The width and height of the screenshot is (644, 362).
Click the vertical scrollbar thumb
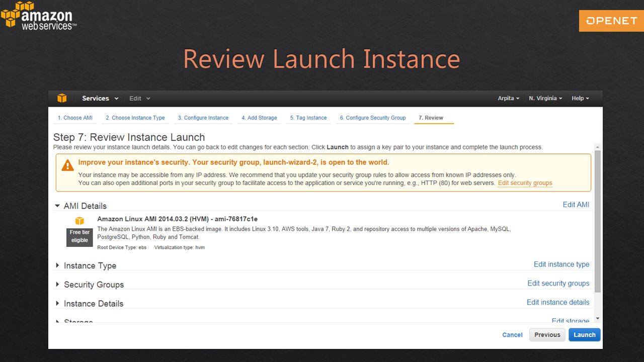[598, 221]
